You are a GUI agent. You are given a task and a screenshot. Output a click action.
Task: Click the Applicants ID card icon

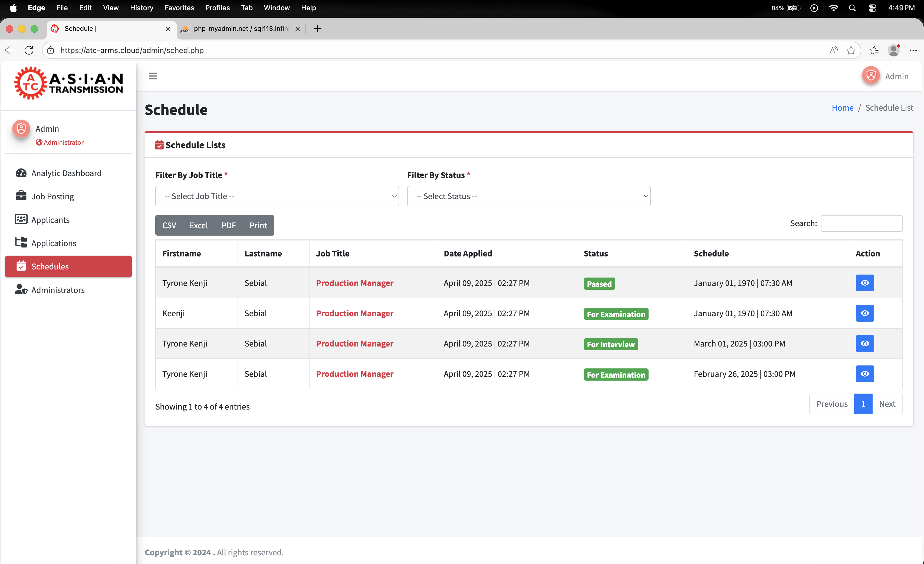[21, 219]
